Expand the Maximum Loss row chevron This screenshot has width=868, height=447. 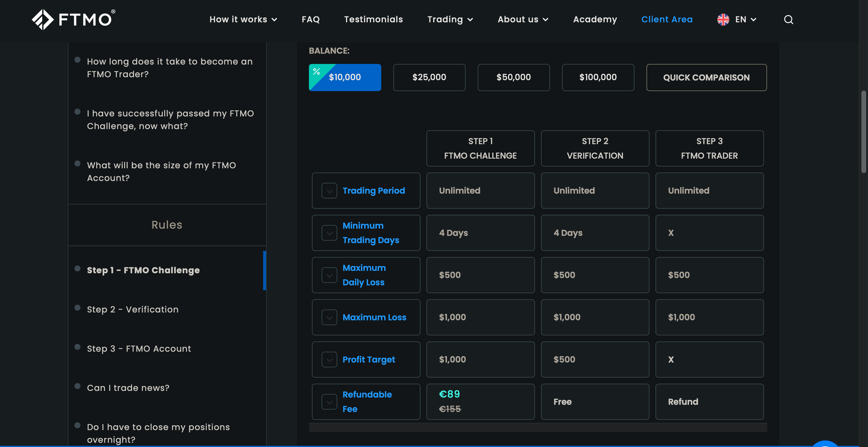[329, 317]
